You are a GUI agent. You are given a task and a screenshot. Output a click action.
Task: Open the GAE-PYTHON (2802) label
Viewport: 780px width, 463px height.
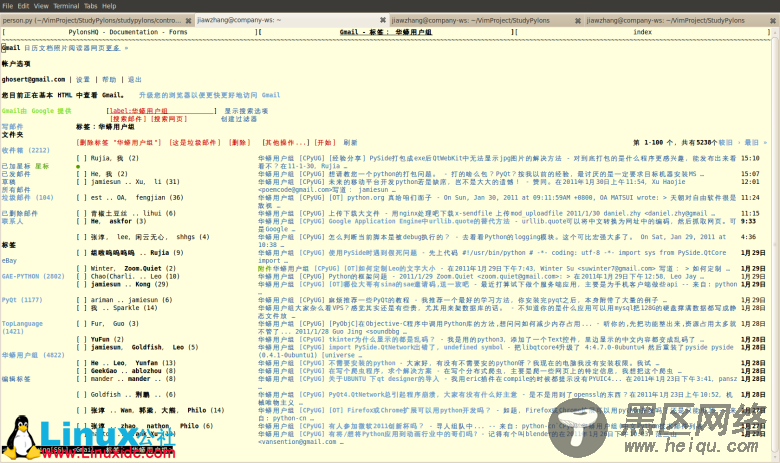(x=33, y=277)
